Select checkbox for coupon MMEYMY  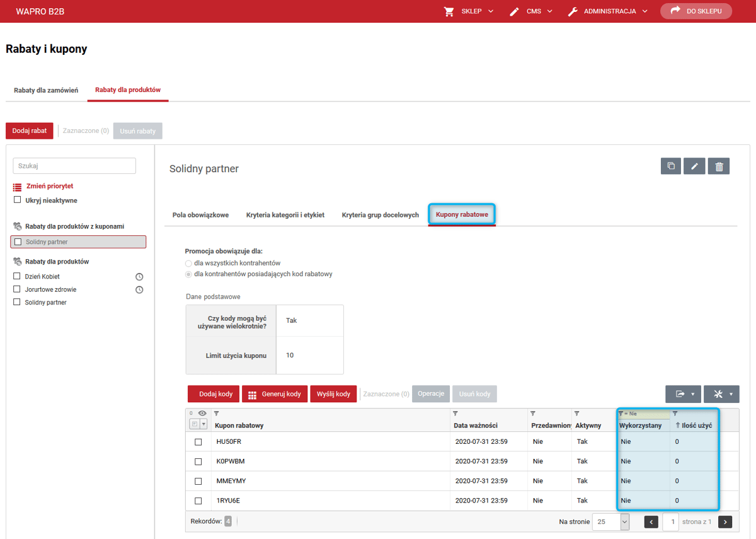[198, 481]
